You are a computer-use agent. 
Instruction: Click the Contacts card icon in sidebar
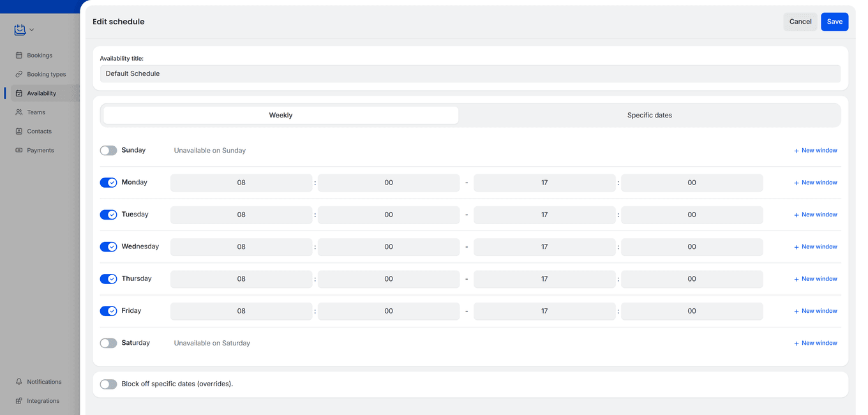click(x=19, y=131)
